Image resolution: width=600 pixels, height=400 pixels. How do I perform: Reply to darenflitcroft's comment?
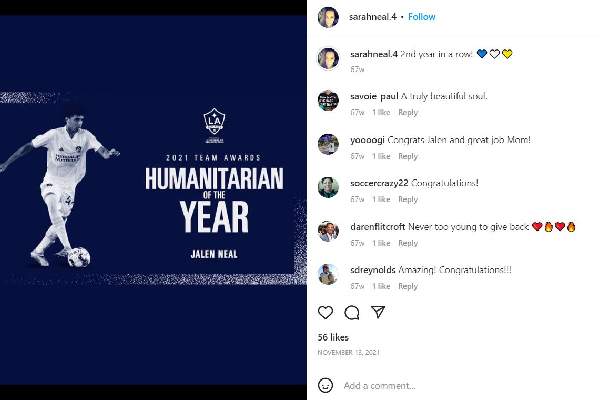point(408,243)
